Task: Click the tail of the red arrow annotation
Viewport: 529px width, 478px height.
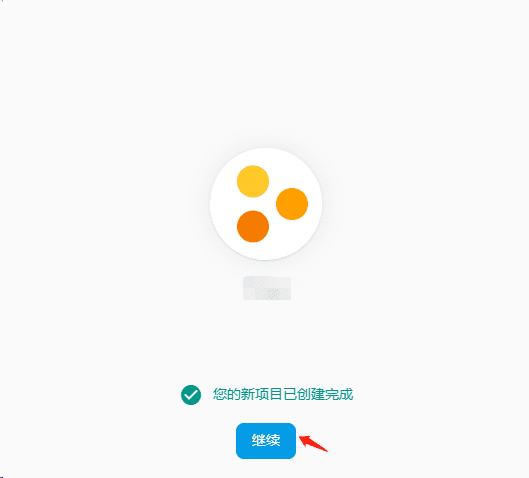Action: click(325, 450)
